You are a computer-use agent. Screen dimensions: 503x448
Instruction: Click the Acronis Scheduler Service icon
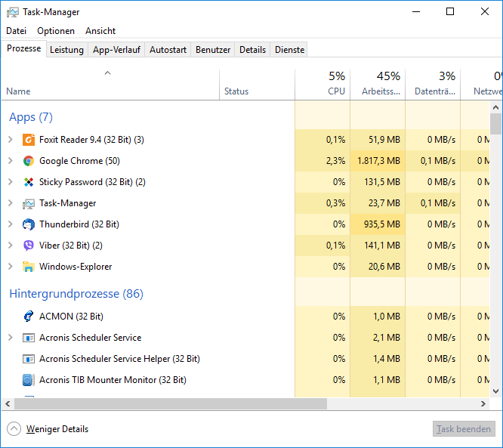29,338
